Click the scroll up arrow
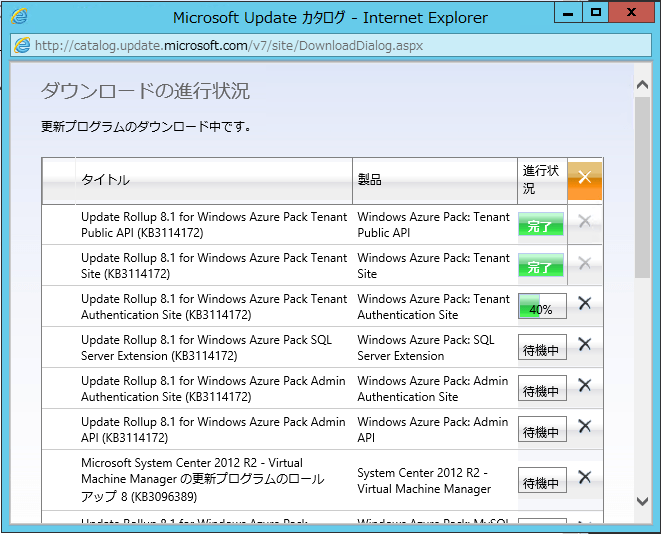The height and width of the screenshot is (534, 661). pyautogui.click(x=642, y=85)
